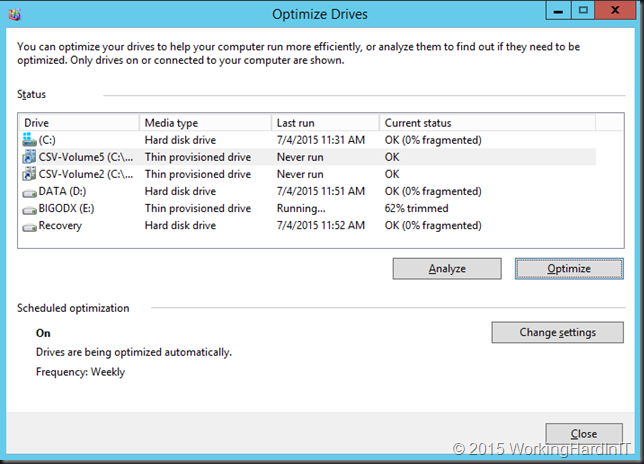
Task: Maximize the Optimize Drives window
Action: pos(583,10)
